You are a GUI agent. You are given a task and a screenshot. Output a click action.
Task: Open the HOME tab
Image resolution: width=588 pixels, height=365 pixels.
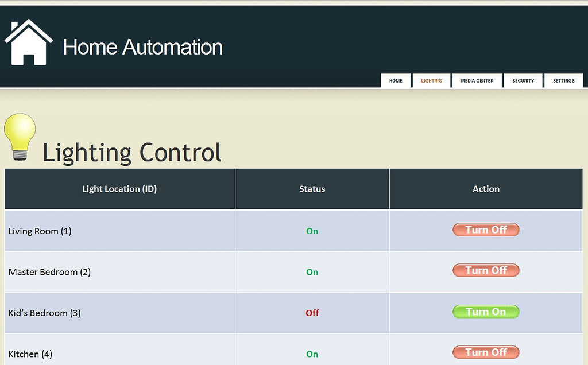[x=396, y=80]
